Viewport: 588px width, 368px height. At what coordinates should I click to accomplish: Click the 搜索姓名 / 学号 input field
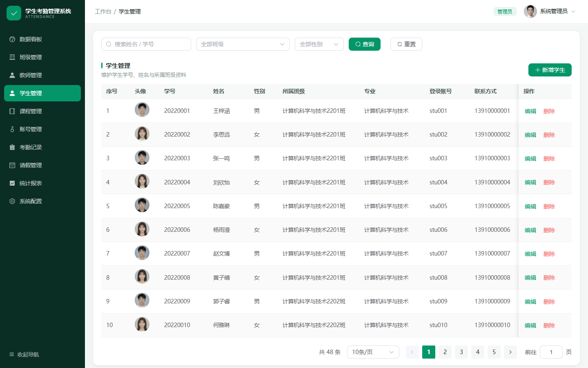146,44
